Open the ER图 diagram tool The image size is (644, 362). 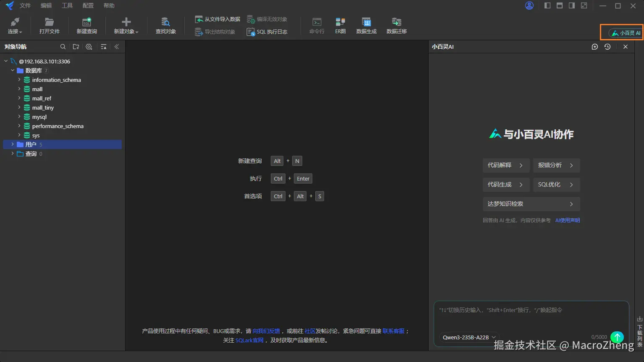click(340, 26)
